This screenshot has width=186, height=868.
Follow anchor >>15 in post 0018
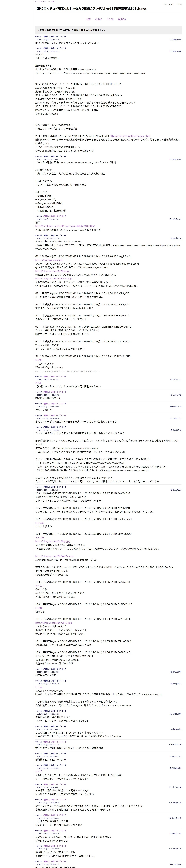tap(39, 771)
